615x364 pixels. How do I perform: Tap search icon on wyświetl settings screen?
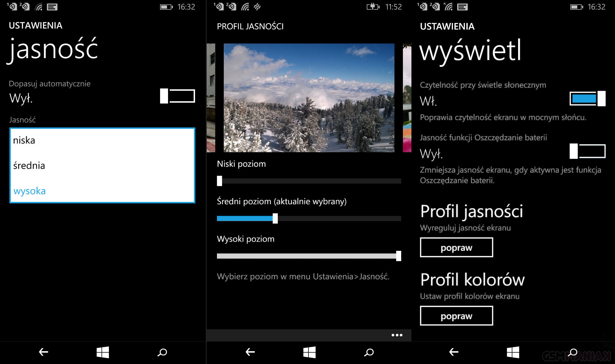[573, 352]
